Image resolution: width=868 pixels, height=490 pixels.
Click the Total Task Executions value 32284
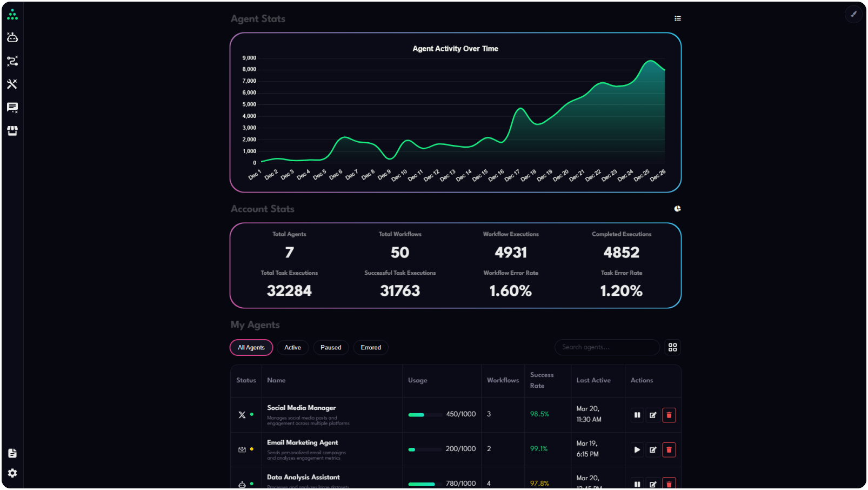289,291
